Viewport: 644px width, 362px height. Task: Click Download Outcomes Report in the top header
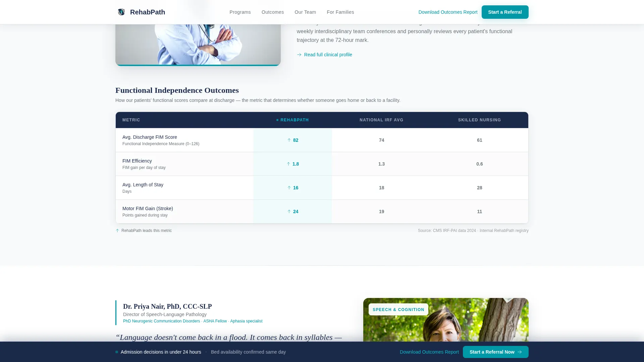[448, 12]
